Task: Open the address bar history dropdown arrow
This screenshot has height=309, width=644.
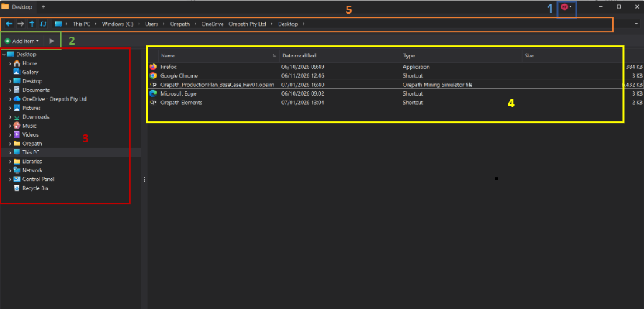Action: point(636,24)
